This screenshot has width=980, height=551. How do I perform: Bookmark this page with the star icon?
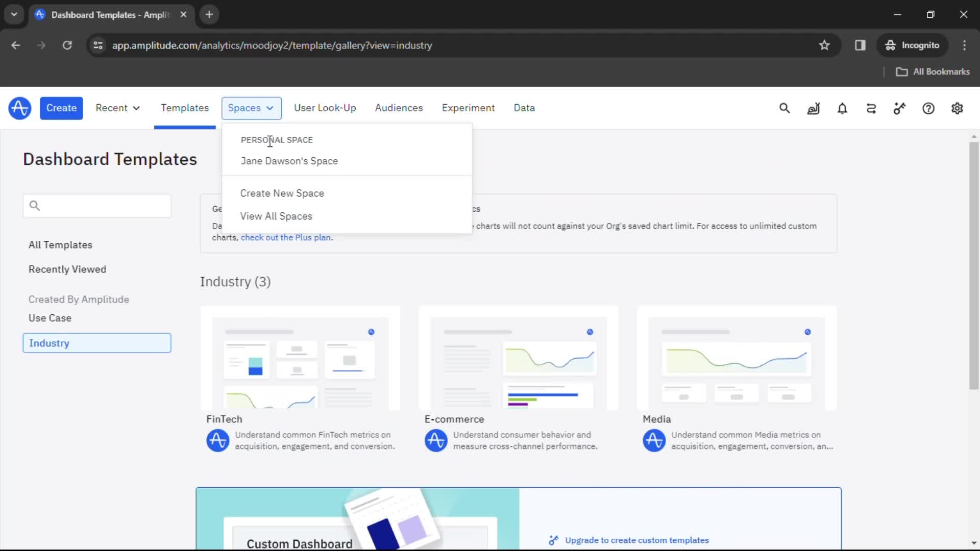coord(824,45)
